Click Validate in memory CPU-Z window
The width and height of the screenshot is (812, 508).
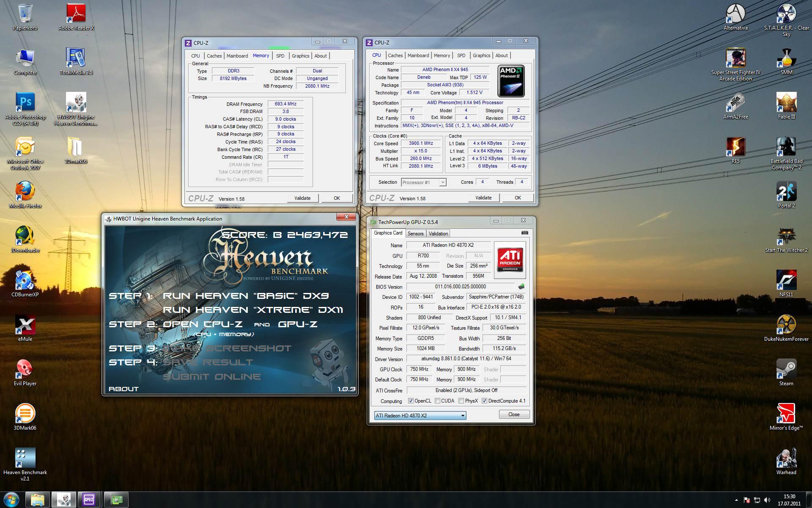(302, 198)
